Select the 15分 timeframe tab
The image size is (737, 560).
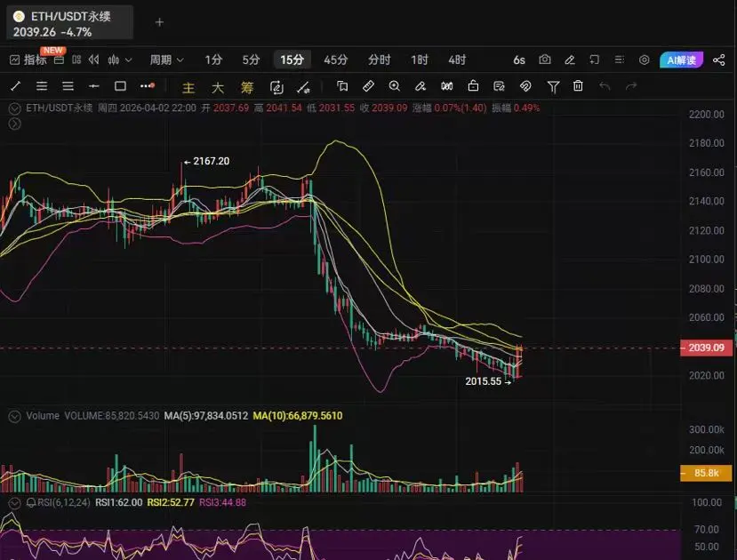(292, 60)
